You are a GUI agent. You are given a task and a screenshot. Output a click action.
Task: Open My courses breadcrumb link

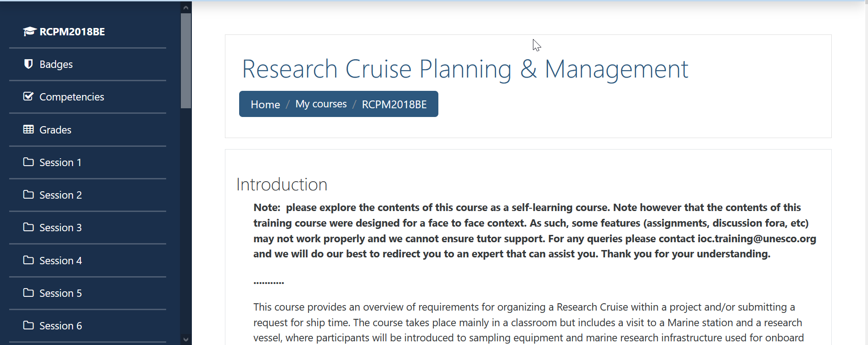tap(321, 104)
